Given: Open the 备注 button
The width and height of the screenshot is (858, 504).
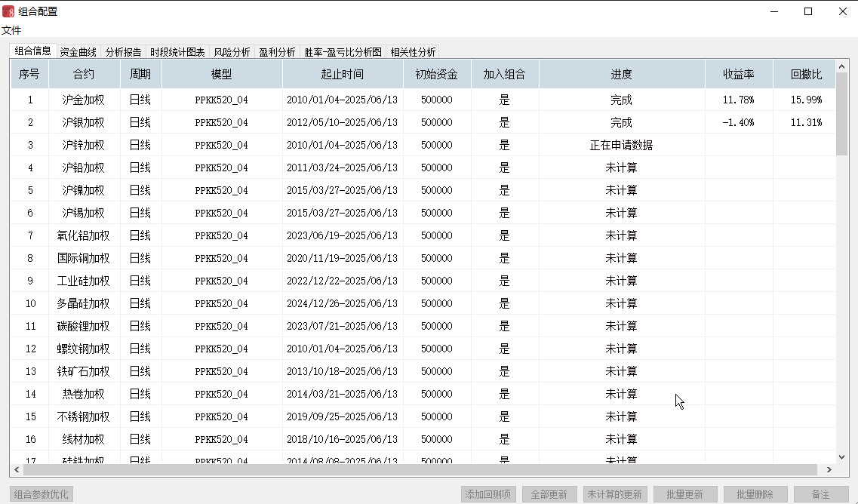Looking at the screenshot, I should 821,494.
